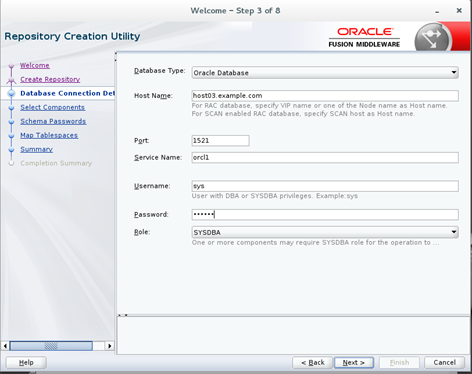Click the round utility emblem icon

coord(432,38)
